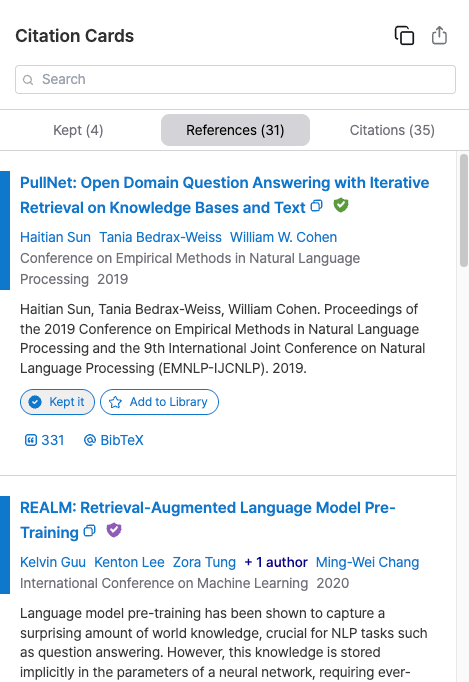469x682 pixels.
Task: Switch to the Citations (35) tab
Action: click(x=392, y=130)
